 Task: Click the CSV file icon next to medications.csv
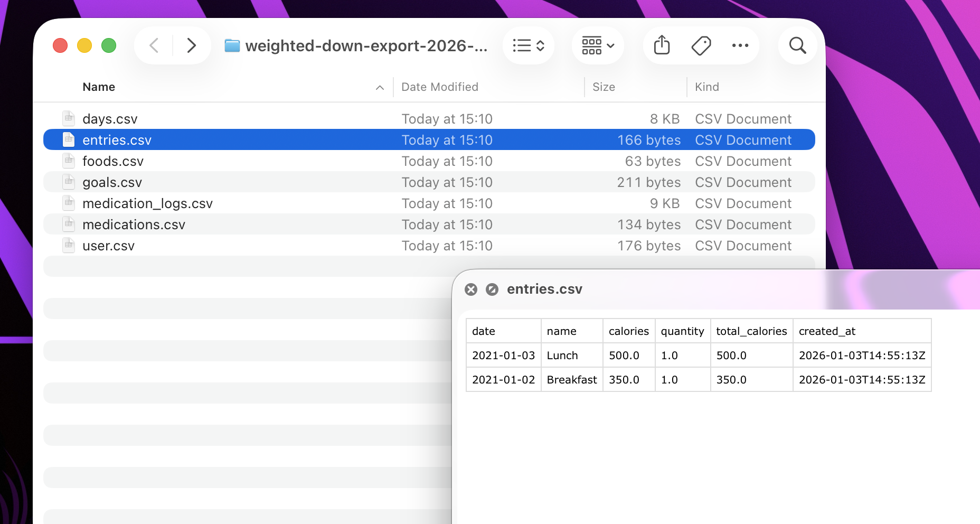[69, 224]
